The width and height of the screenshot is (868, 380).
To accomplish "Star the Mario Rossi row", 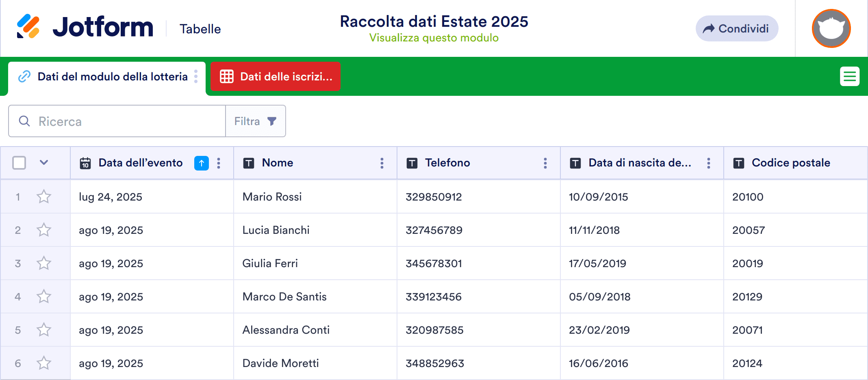I will [x=44, y=197].
